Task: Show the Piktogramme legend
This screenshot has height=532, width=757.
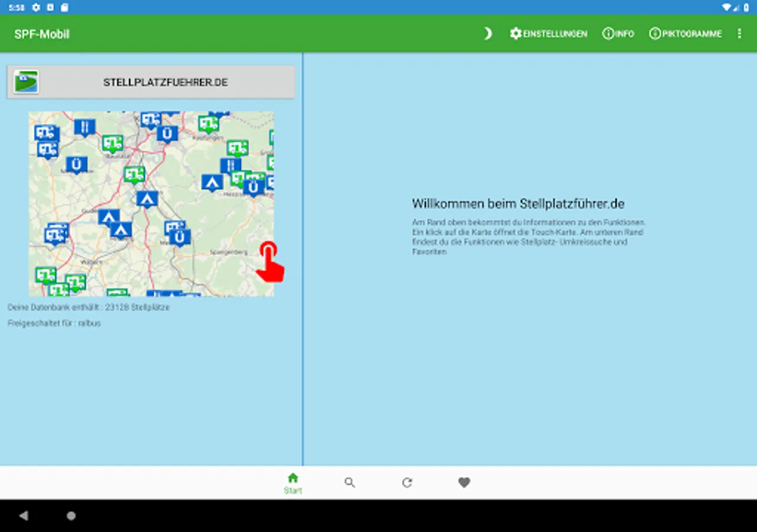Action: (685, 34)
